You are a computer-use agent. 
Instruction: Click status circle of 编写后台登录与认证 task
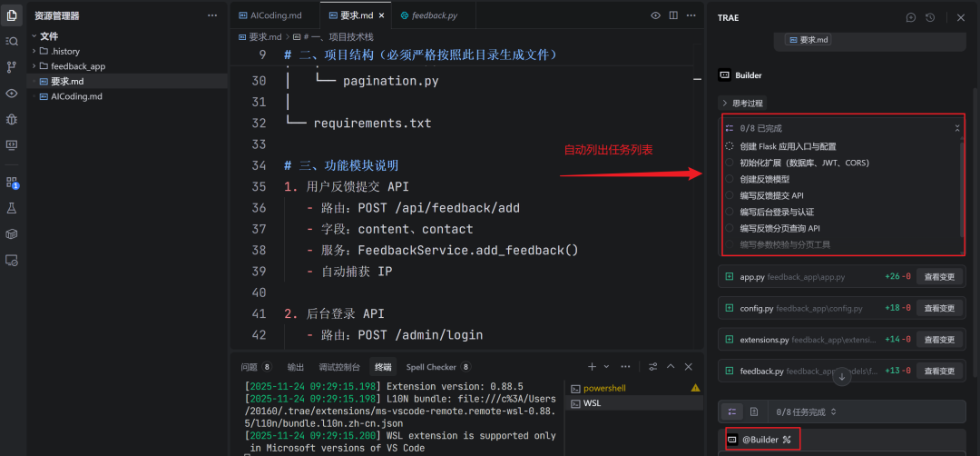click(x=730, y=212)
